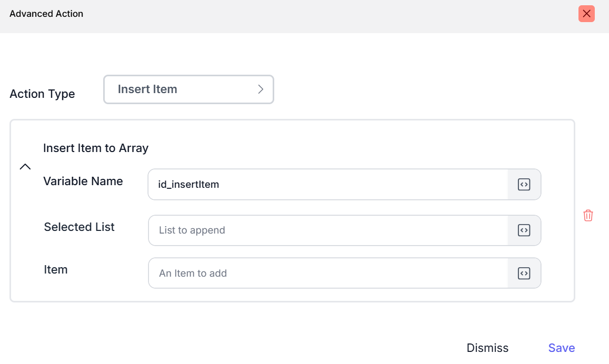The width and height of the screenshot is (609, 364).
Task: Focus the Variable Name field containing id_insertItem
Action: (327, 185)
